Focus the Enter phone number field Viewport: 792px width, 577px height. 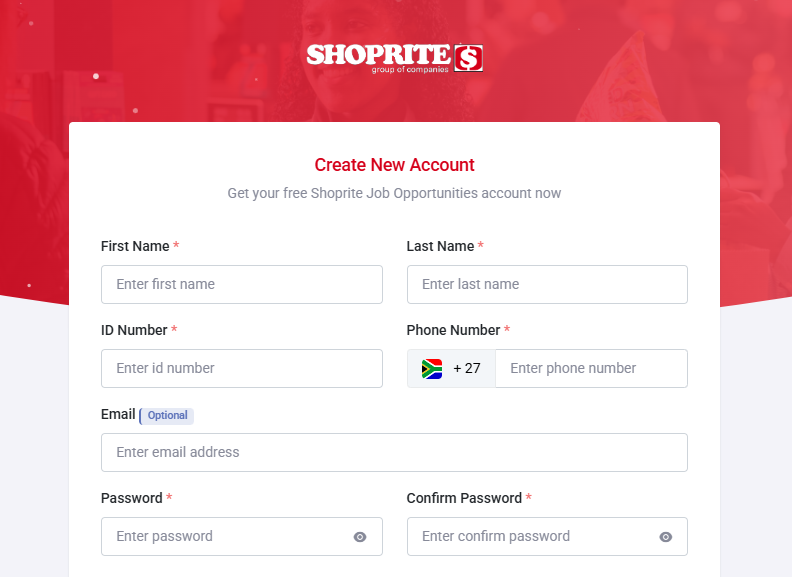pyautogui.click(x=590, y=368)
